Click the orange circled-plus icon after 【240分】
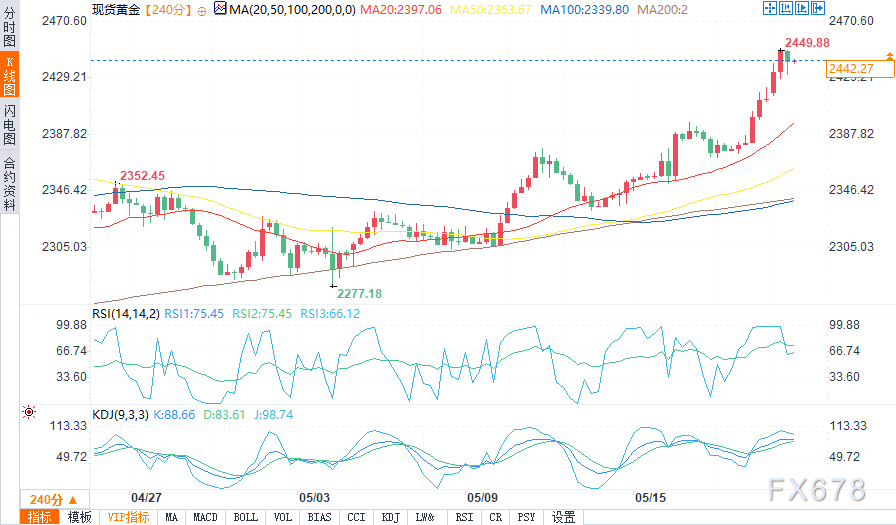The image size is (896, 525). 202,11
